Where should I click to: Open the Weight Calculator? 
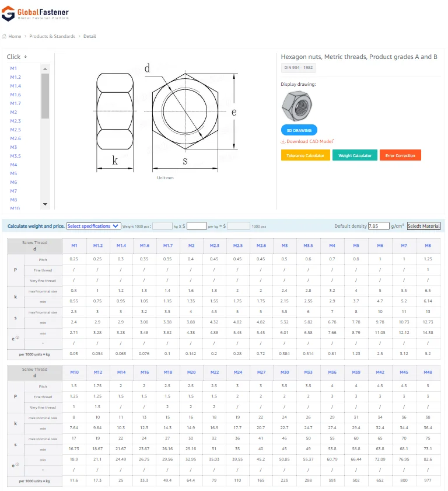[x=355, y=156]
